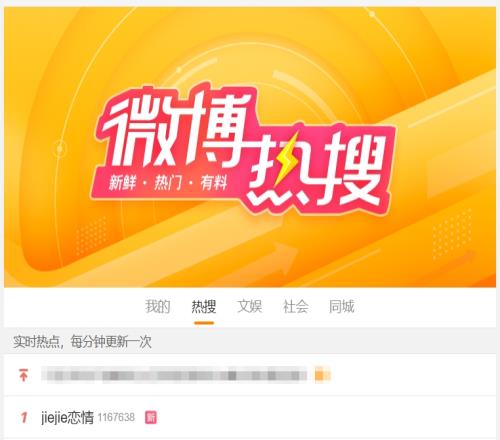Image resolution: width=500 pixels, height=440 pixels.
Task: Click the orange underline below 热搜 tab
Action: [204, 323]
